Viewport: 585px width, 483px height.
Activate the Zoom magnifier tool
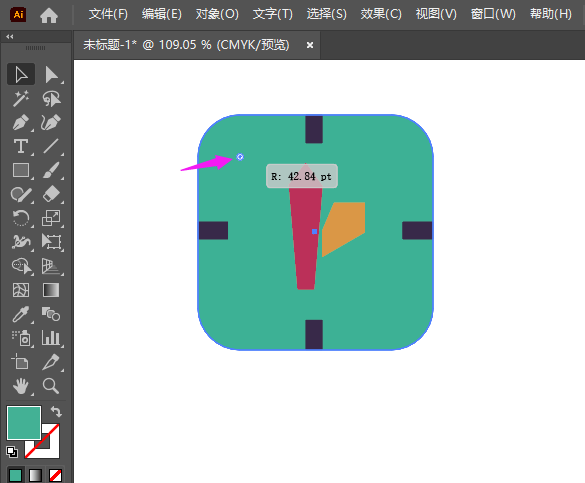(51, 386)
